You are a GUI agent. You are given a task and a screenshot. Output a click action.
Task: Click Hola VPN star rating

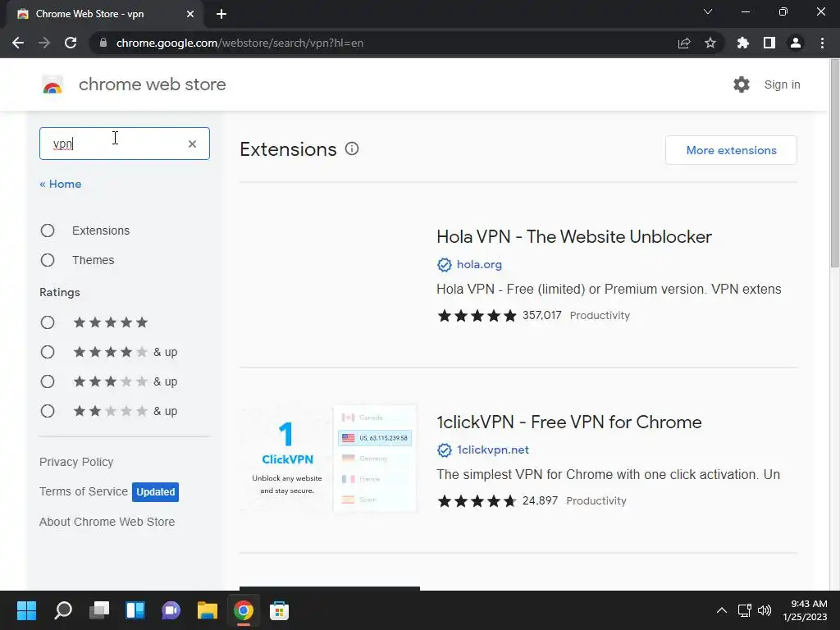[477, 316]
